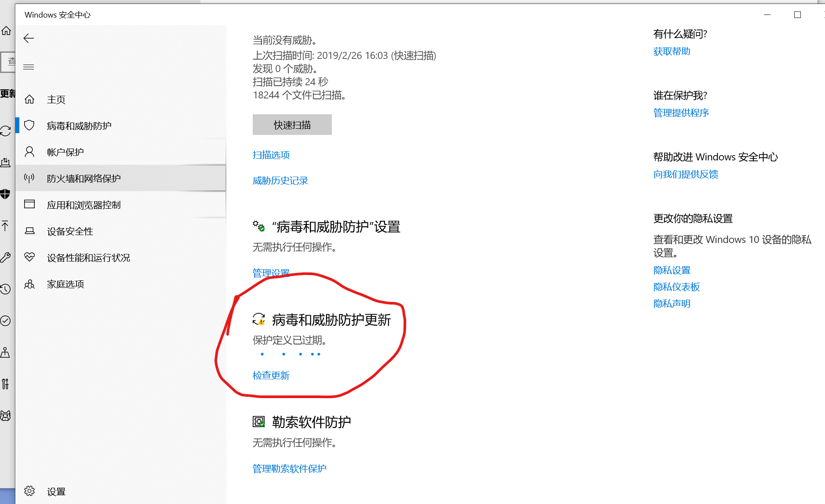This screenshot has height=504, width=825.
Task: Click the backup up-arrow icon in background Settings
Action: point(5,226)
